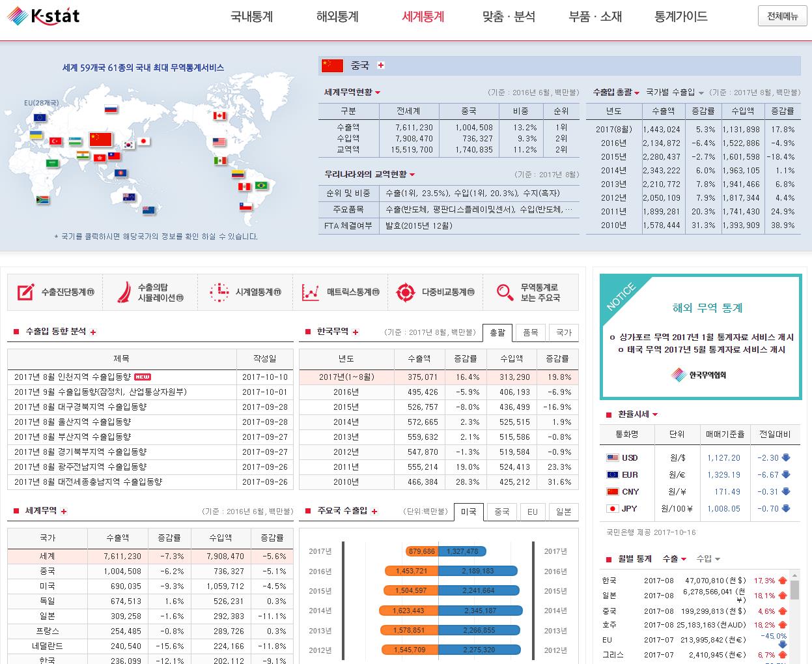Switch 주요국 수출입 chart to 일본 tab
Screen dimensions: 812x664
(564, 512)
